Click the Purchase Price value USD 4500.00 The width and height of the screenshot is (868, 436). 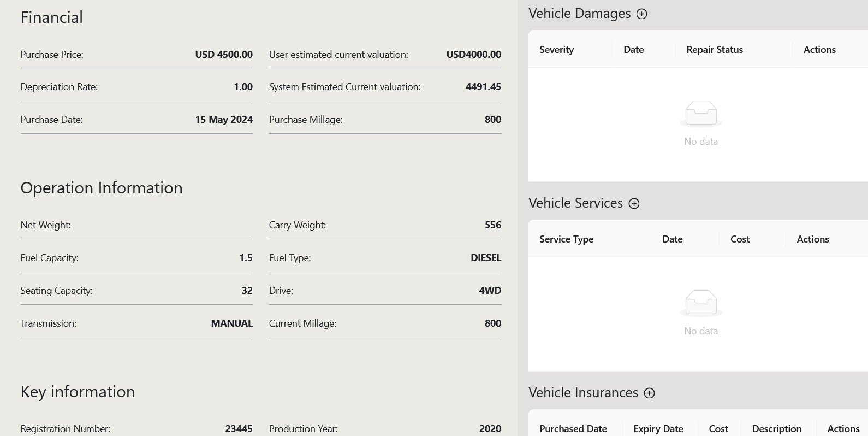224,55
